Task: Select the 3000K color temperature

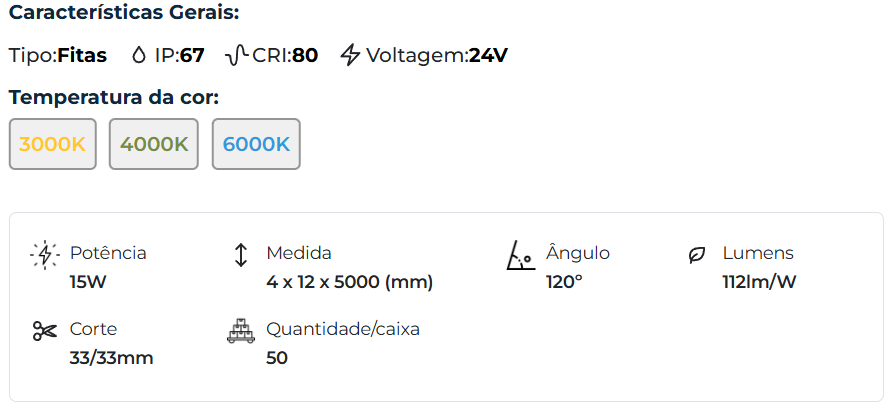Action: click(53, 144)
